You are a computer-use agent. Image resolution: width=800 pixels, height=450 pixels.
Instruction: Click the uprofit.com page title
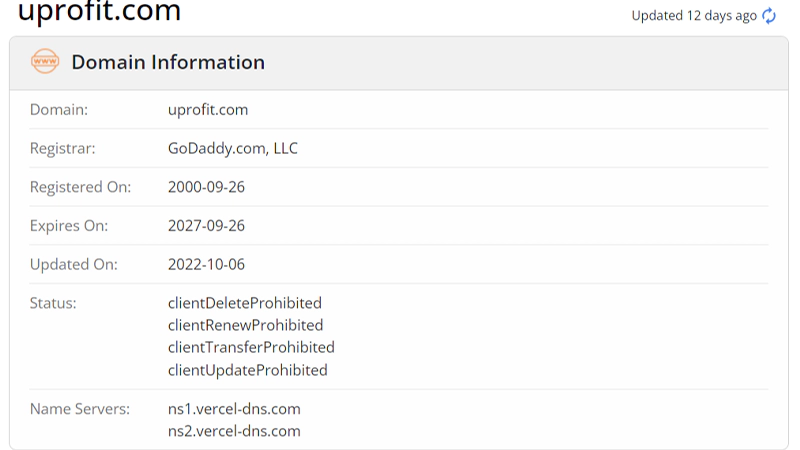click(100, 13)
